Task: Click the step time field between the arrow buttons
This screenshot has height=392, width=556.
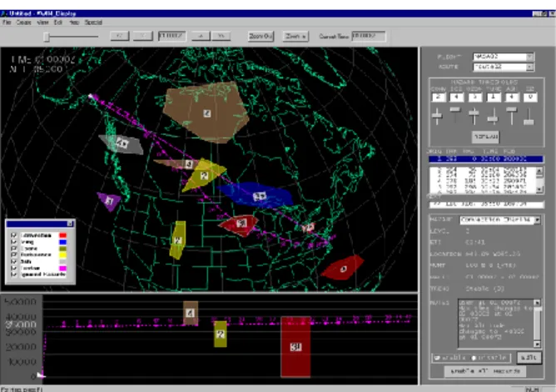Action: pyautogui.click(x=172, y=36)
